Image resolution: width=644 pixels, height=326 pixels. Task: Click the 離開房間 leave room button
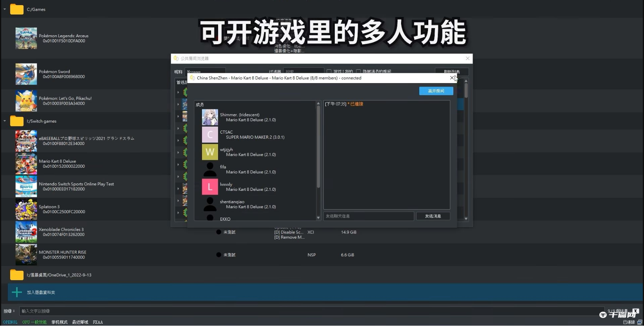[x=436, y=91]
